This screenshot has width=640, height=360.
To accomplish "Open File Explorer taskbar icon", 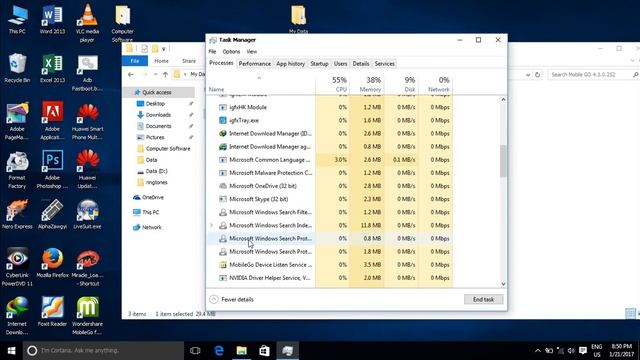I will 242,351.
